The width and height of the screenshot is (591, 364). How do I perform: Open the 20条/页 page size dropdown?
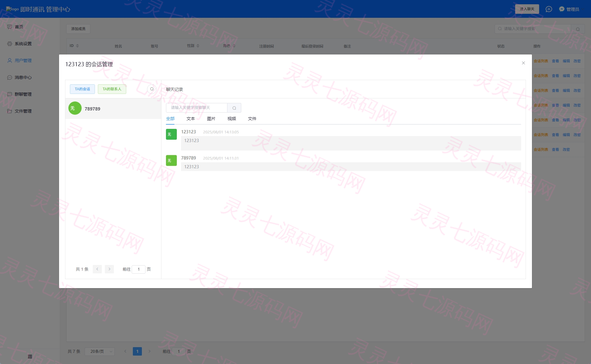tap(100, 351)
